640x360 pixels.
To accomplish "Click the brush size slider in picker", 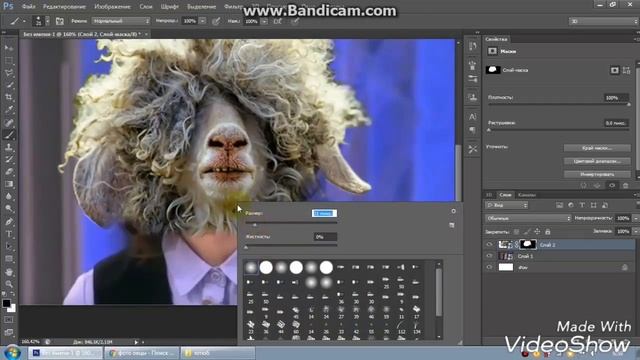I will coord(291,223).
